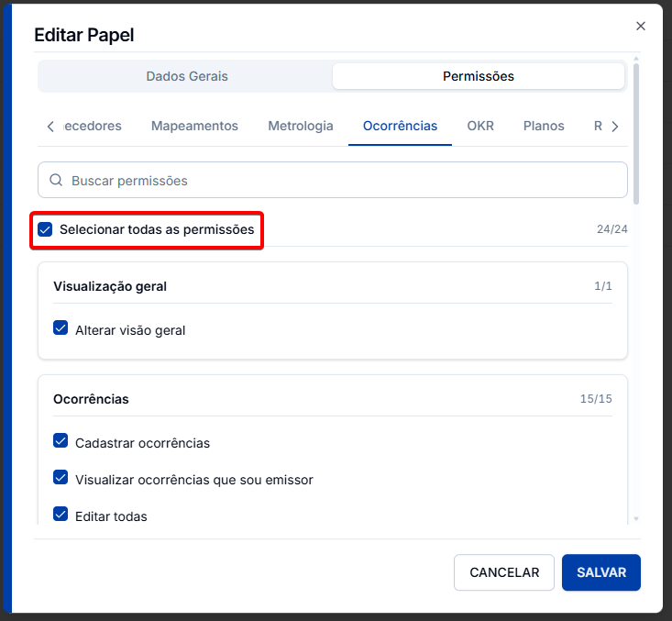Image resolution: width=672 pixels, height=621 pixels.
Task: Focus the Buscar permissões search field
Action: pyautogui.click(x=333, y=180)
